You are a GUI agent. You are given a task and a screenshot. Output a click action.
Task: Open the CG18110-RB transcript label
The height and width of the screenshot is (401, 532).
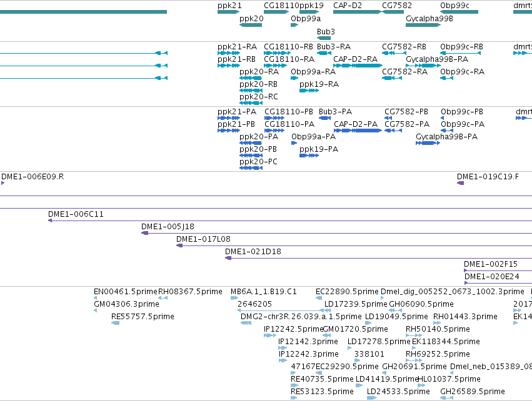tap(288, 47)
